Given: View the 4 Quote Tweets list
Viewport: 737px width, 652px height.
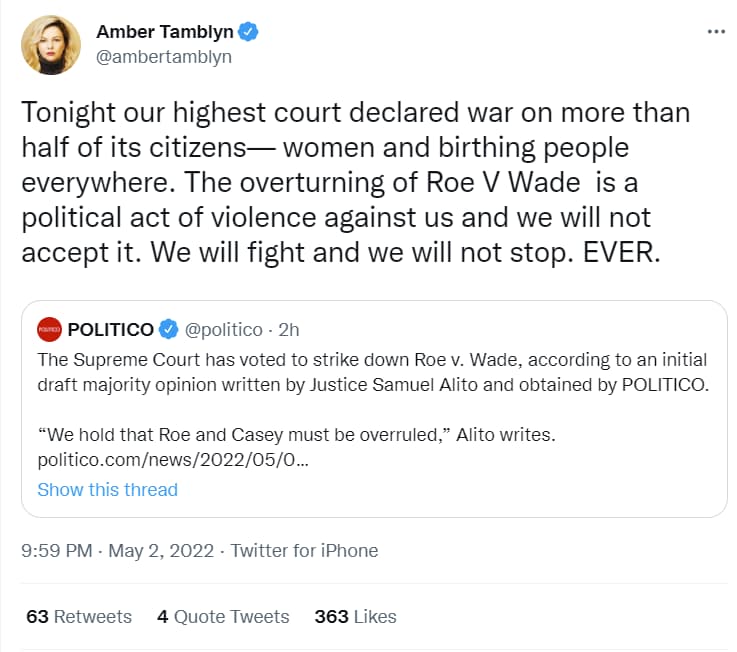Looking at the screenshot, I should [x=223, y=616].
